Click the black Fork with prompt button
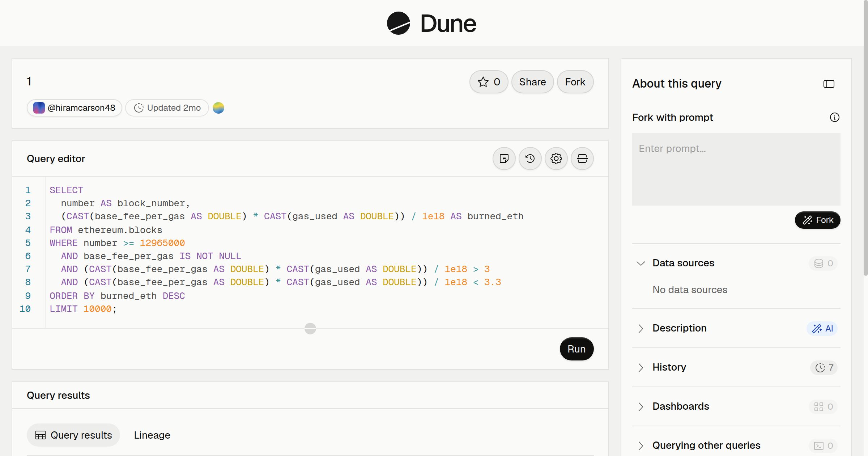Screen dimensions: 868x456 pos(817,220)
